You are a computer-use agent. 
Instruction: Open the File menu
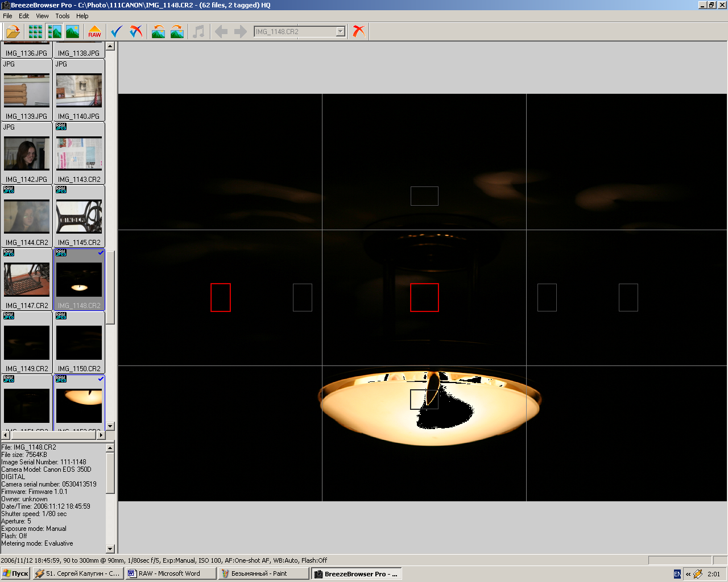point(7,16)
